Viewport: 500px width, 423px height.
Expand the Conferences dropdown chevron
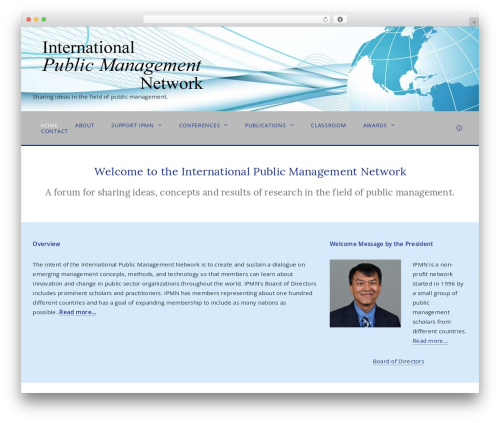coord(226,125)
